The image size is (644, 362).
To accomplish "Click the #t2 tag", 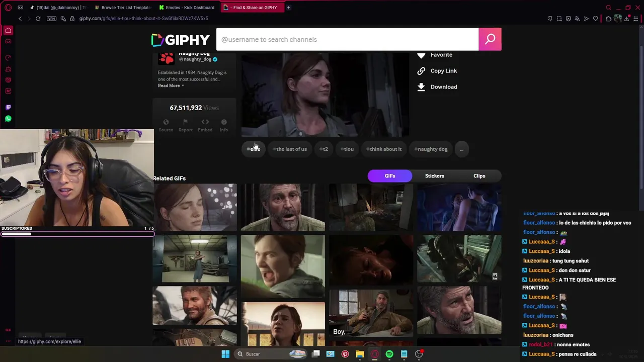I will pyautogui.click(x=324, y=149).
